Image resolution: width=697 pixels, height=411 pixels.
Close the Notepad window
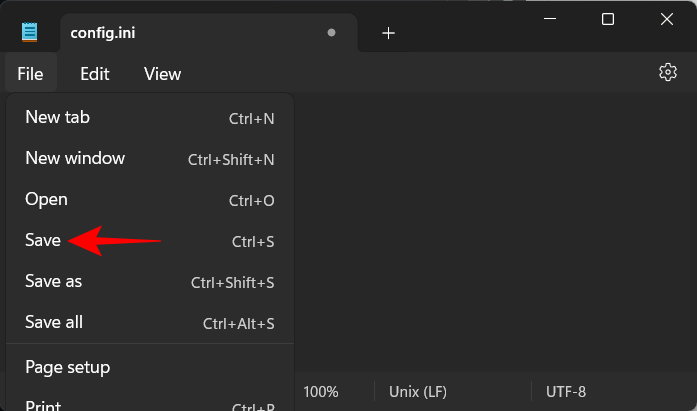click(x=664, y=19)
